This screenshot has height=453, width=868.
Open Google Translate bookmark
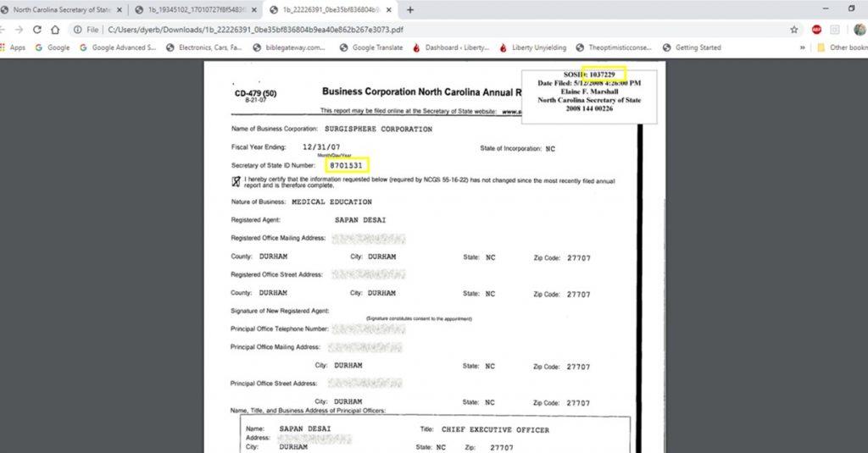pyautogui.click(x=371, y=47)
